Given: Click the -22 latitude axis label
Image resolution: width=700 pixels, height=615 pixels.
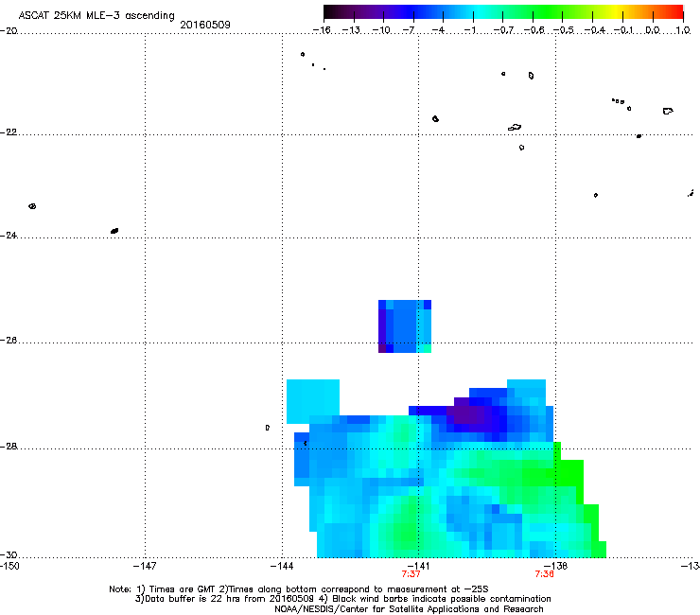Looking at the screenshot, I should 9,132.
